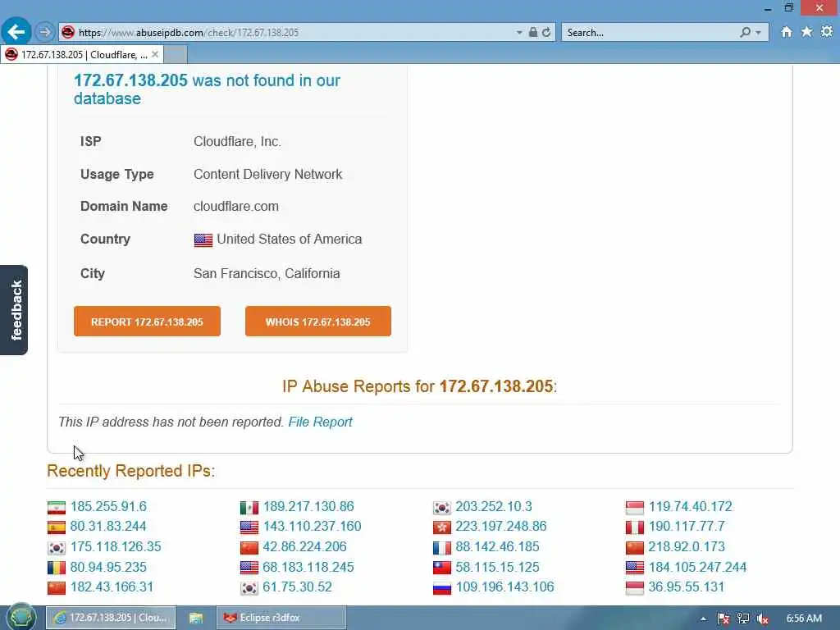Click the security lock icon in address bar

pos(533,32)
